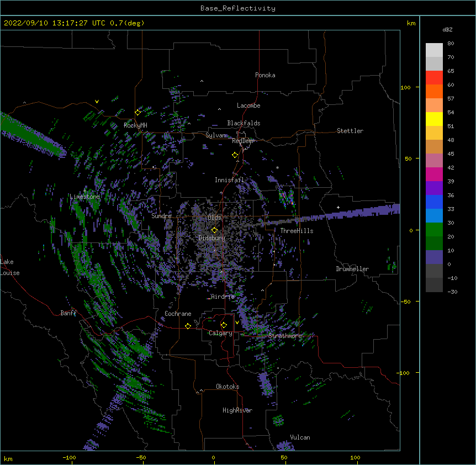Click the ThreeHills label

(x=297, y=231)
